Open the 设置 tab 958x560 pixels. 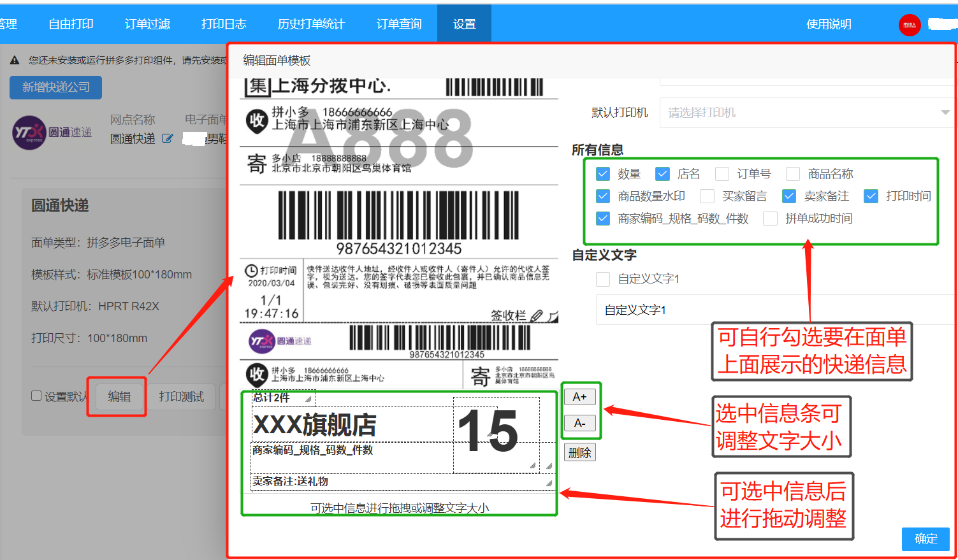pos(464,24)
